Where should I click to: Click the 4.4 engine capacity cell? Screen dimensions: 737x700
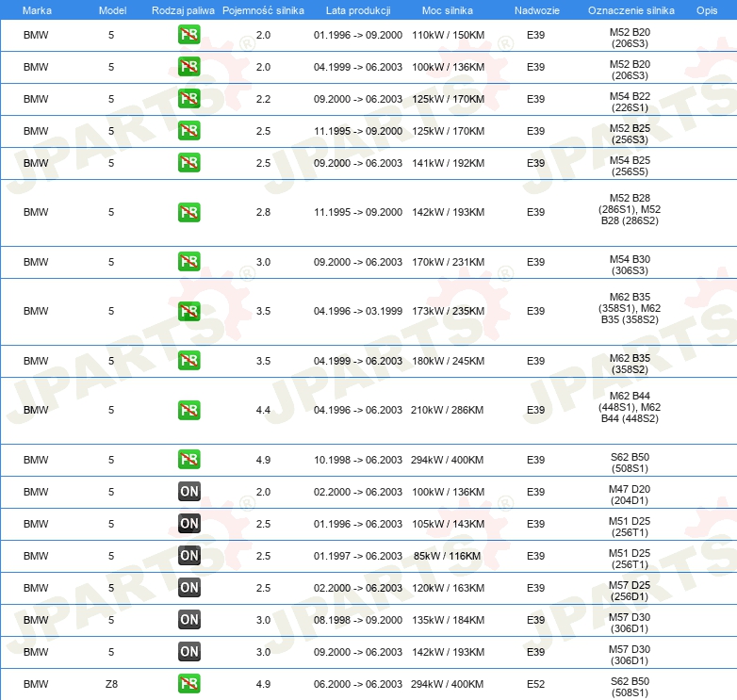263,410
